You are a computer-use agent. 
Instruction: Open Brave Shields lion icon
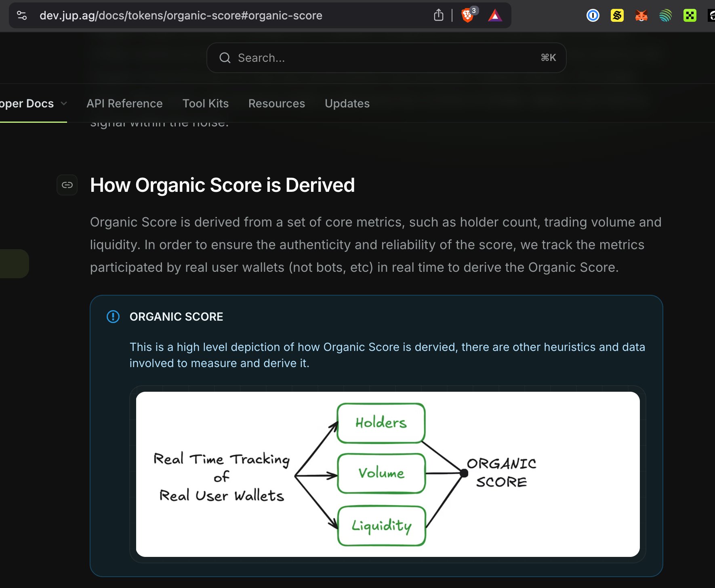(468, 15)
